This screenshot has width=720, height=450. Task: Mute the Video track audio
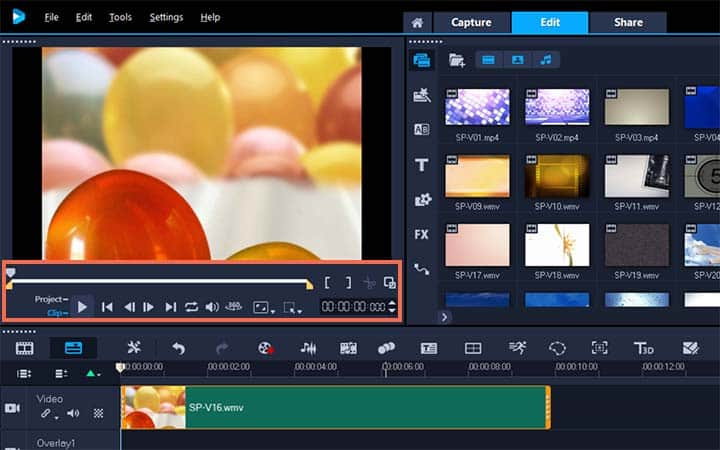click(73, 413)
